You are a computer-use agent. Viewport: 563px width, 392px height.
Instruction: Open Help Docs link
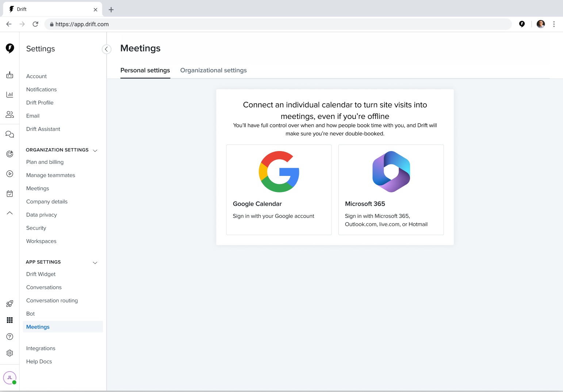(x=39, y=361)
